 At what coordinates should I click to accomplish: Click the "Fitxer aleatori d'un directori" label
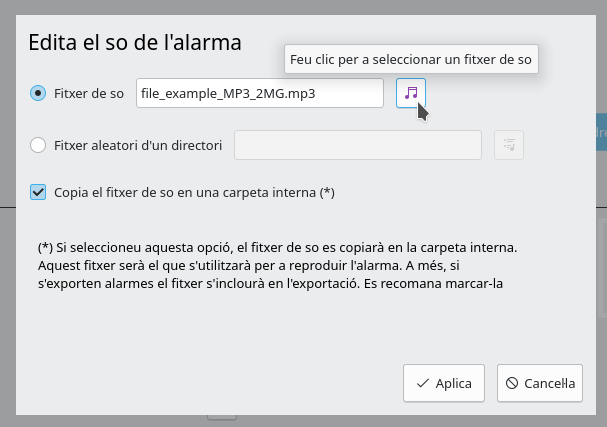pos(138,145)
